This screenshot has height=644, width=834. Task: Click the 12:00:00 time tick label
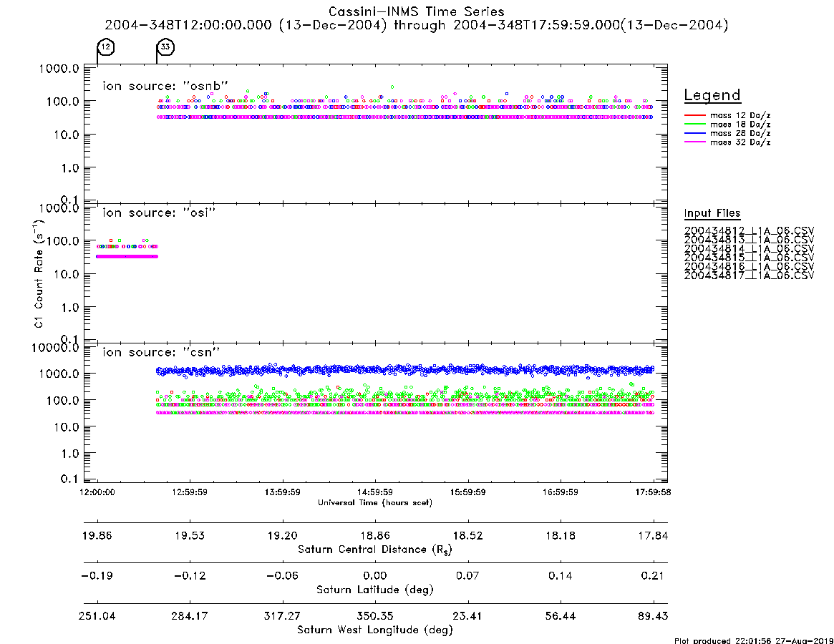(97, 492)
